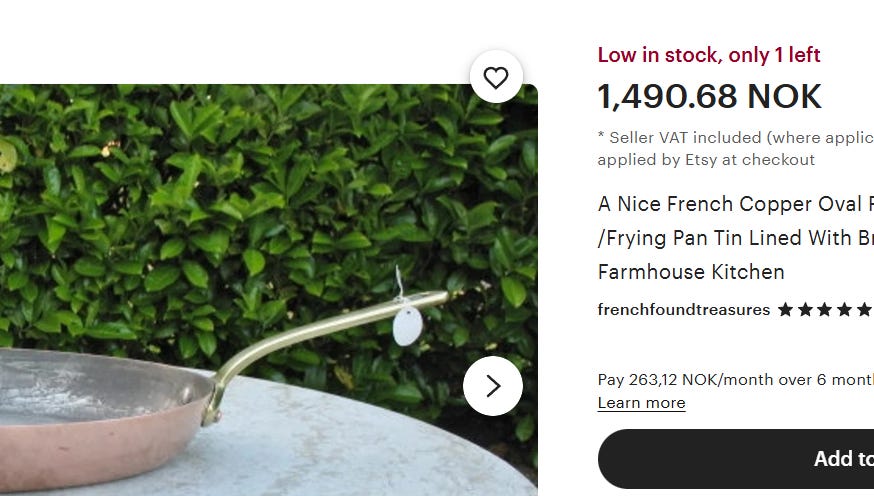Click the third star in seller rating
This screenshot has width=874, height=496.
coord(825,310)
